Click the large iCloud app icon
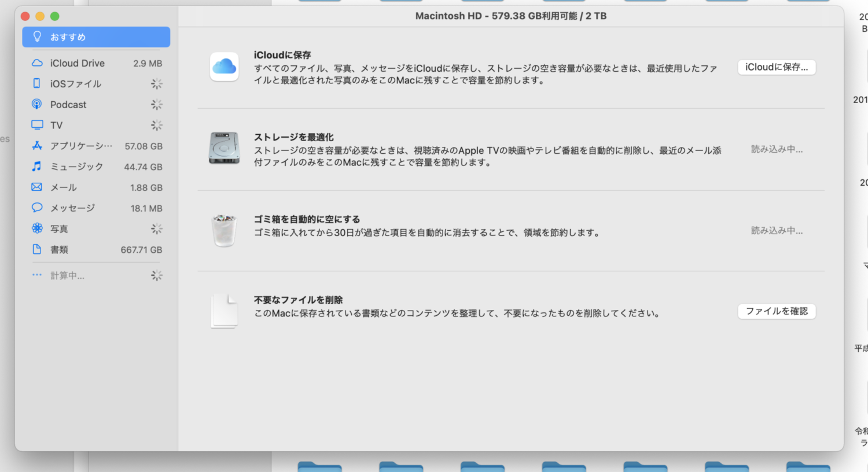Image resolution: width=868 pixels, height=472 pixels. [225, 67]
